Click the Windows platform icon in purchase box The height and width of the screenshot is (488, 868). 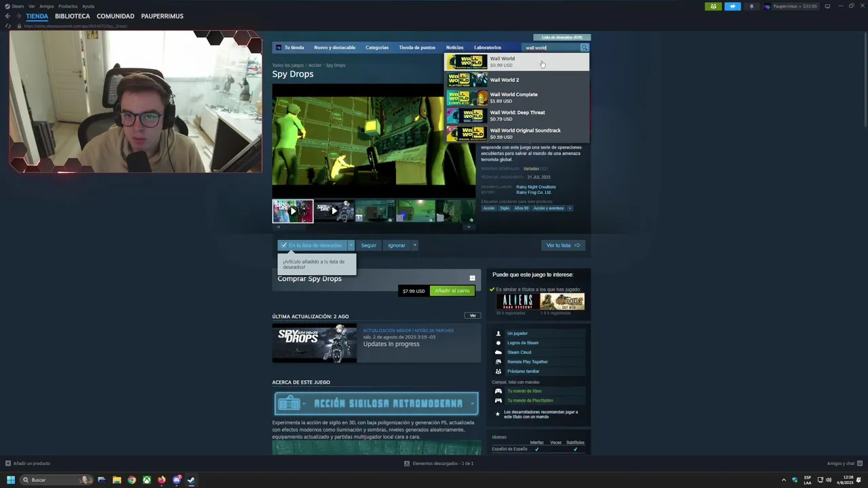tap(472, 278)
